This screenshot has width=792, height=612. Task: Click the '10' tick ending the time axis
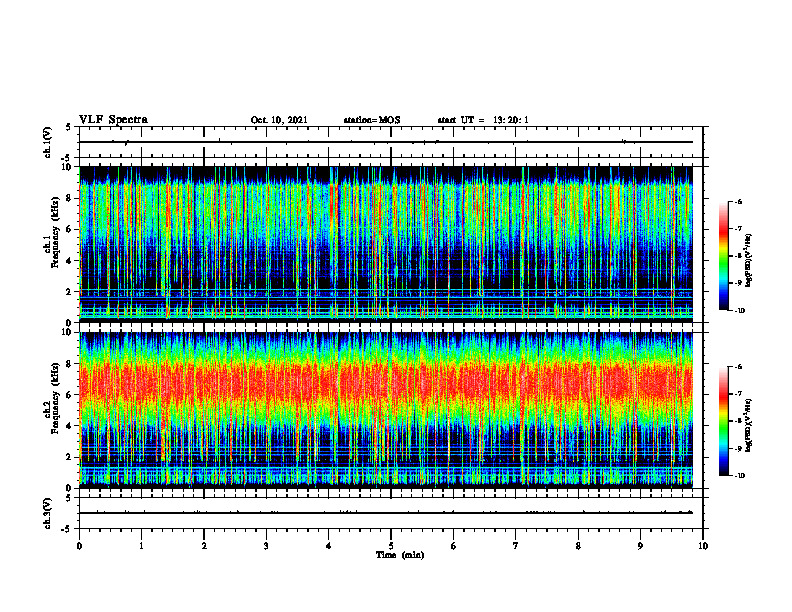coord(703,546)
